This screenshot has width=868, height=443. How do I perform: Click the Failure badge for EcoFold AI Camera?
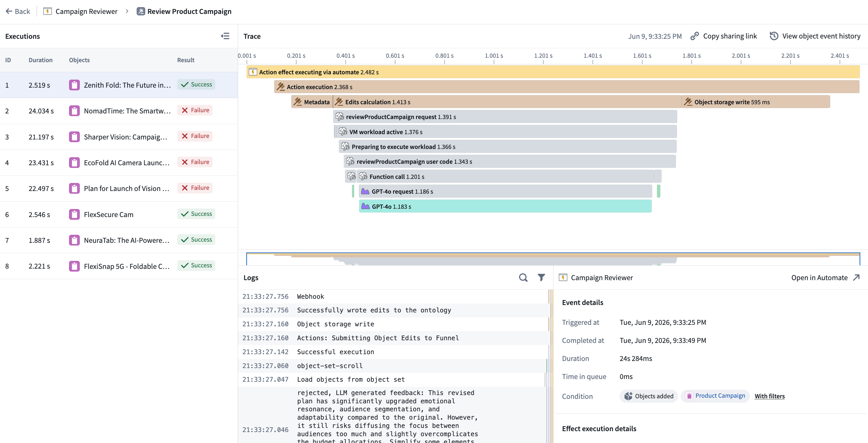coord(195,162)
